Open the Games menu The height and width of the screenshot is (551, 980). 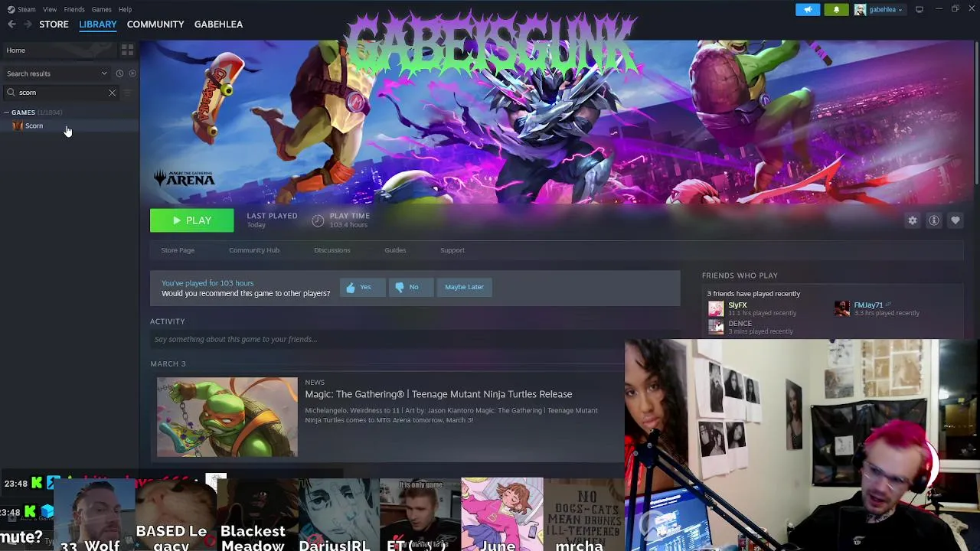[101, 9]
